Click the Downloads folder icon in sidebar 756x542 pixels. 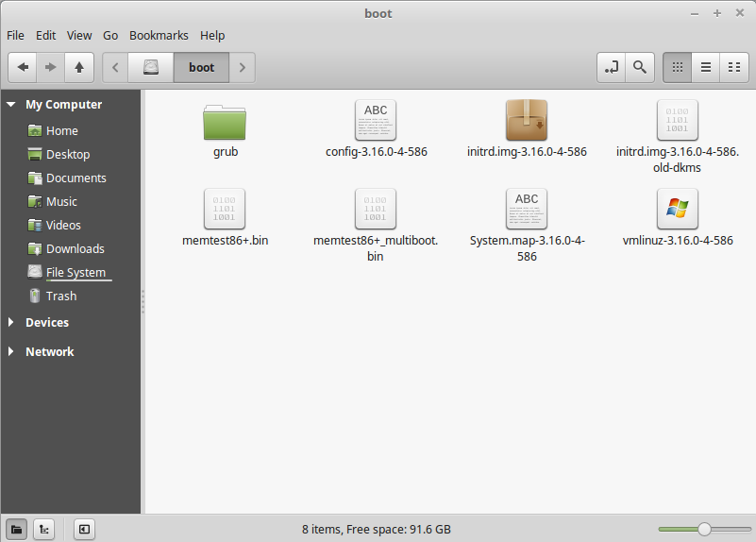point(35,249)
